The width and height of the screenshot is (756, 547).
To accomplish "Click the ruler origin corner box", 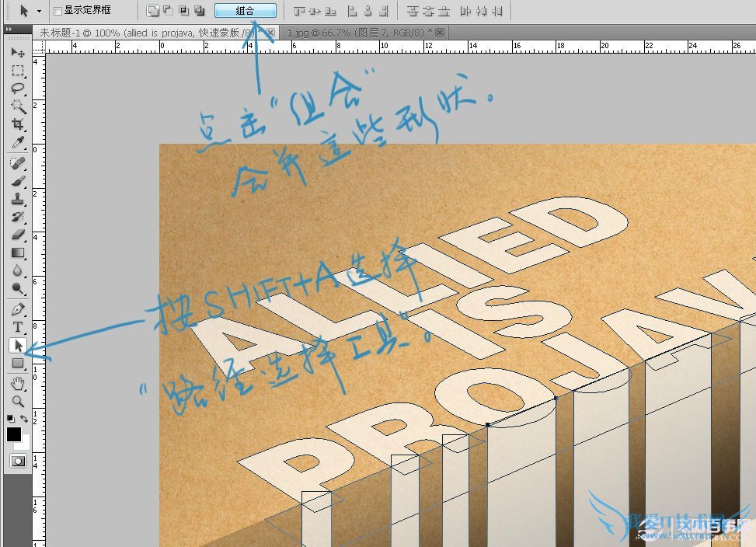I will (x=39, y=47).
